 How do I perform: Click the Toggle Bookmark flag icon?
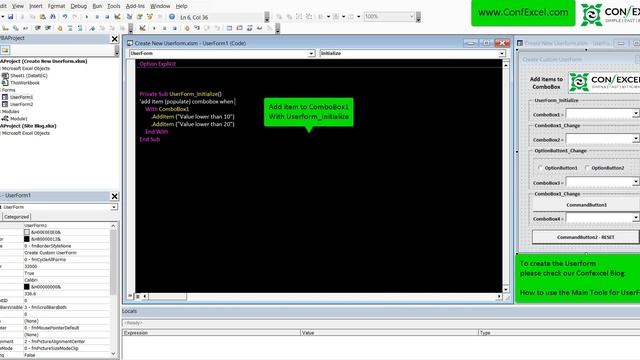(92, 28)
